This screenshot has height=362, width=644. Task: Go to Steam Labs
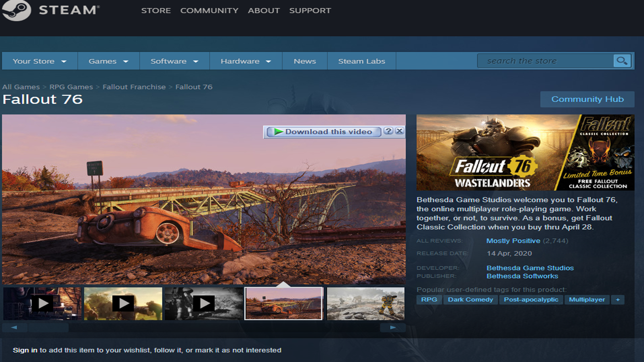(x=361, y=61)
